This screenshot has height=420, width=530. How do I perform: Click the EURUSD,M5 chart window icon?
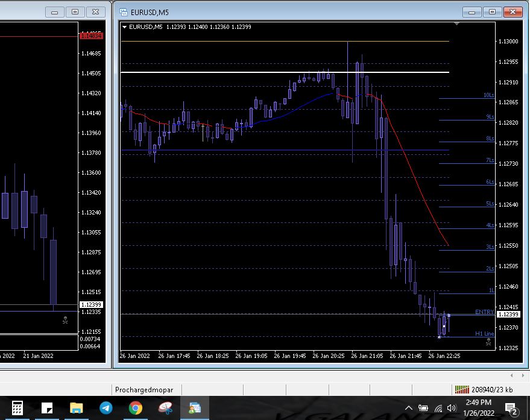pyautogui.click(x=124, y=12)
